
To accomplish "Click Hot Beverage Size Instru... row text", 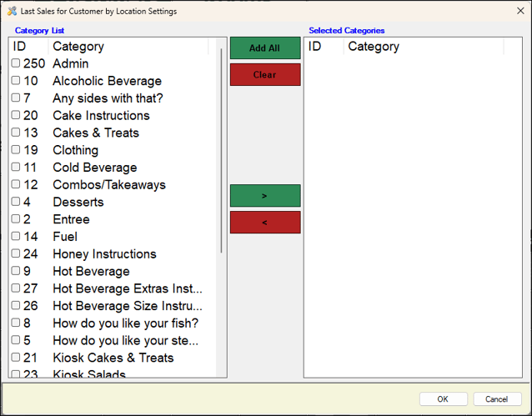I will tap(128, 306).
